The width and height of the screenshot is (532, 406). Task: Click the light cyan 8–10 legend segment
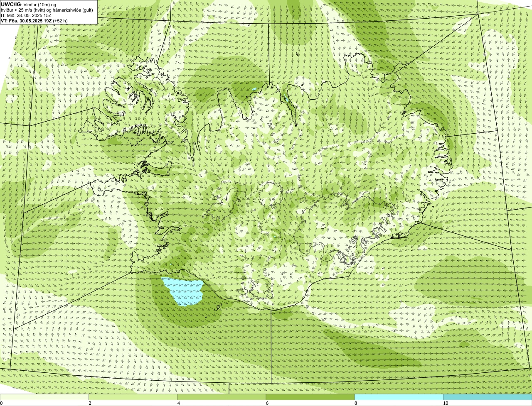coord(399,397)
